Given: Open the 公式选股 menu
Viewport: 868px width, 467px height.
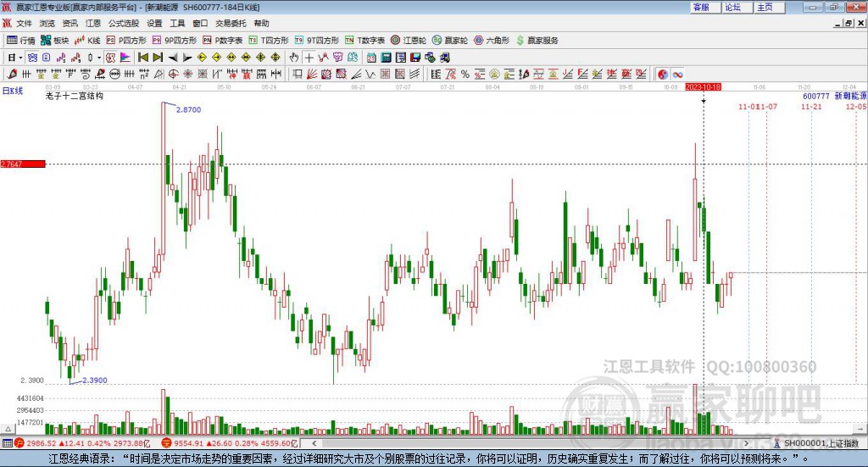Looking at the screenshot, I should coord(124,23).
